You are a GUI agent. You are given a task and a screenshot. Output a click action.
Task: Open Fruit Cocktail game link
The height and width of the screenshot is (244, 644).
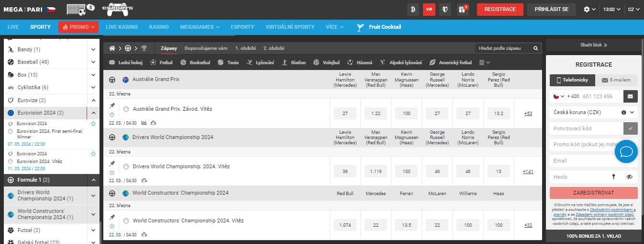point(379,27)
